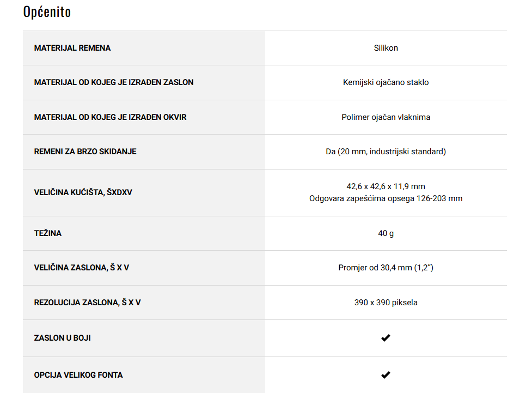Viewport: 532px width, 393px height.
Task: Click the Rezolucija zaslona, Š x V label
Action: point(87,303)
